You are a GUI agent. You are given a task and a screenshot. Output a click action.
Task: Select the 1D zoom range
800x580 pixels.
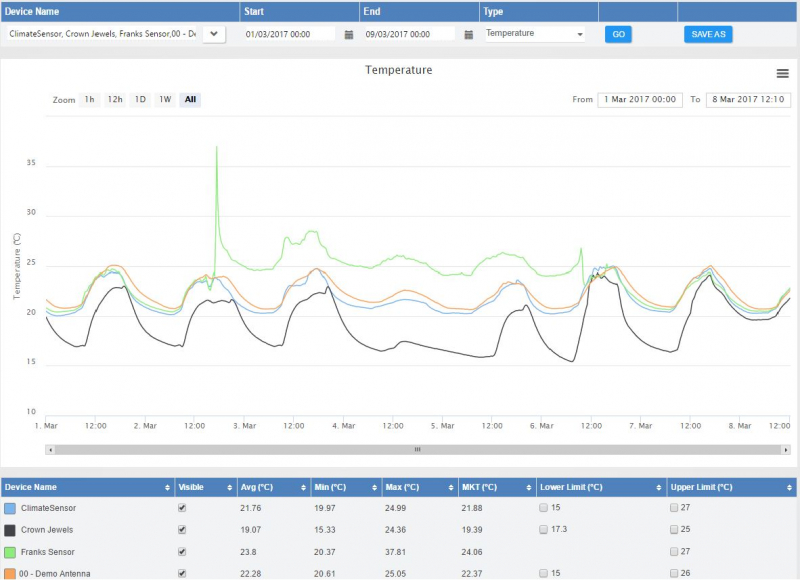tap(140, 99)
